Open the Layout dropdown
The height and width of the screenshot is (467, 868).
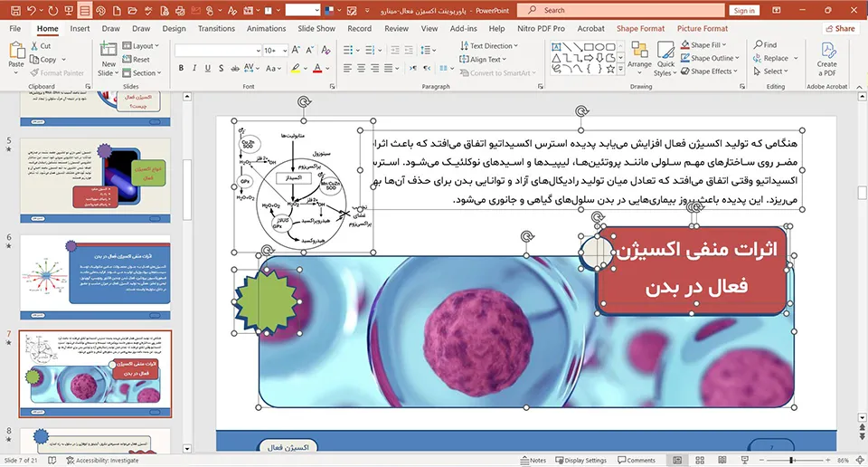coord(141,46)
